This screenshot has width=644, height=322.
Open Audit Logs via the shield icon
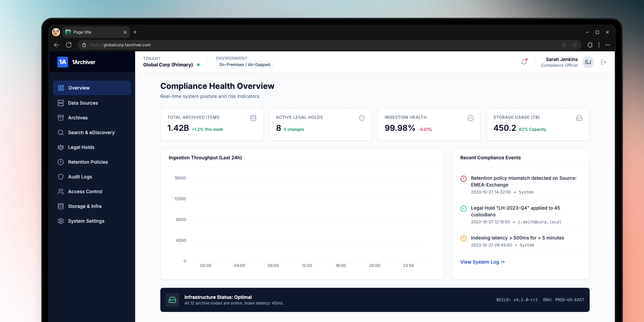click(61, 177)
